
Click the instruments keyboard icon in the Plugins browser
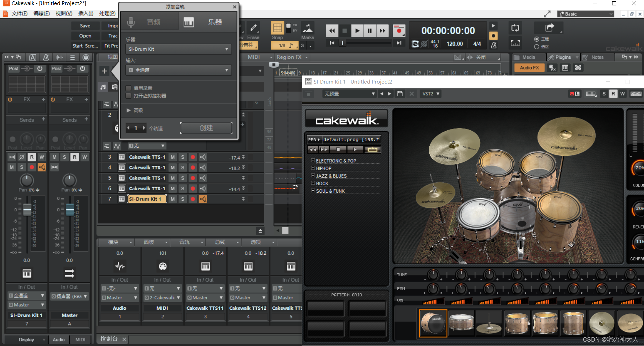tap(565, 68)
